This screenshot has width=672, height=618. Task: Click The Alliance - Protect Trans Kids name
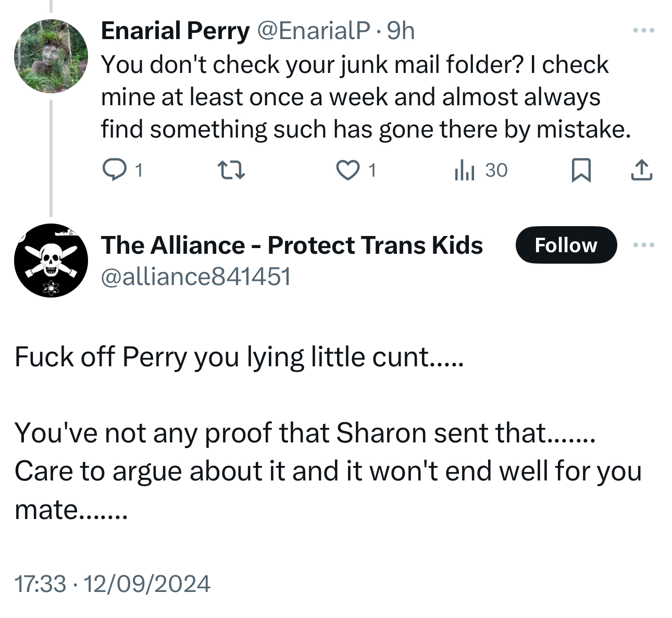[x=292, y=245]
